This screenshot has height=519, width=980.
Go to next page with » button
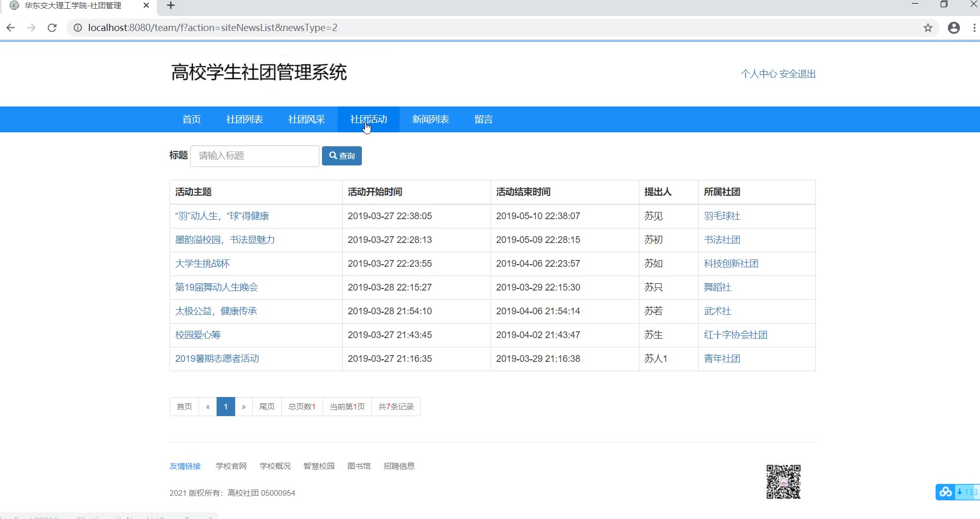tap(243, 407)
